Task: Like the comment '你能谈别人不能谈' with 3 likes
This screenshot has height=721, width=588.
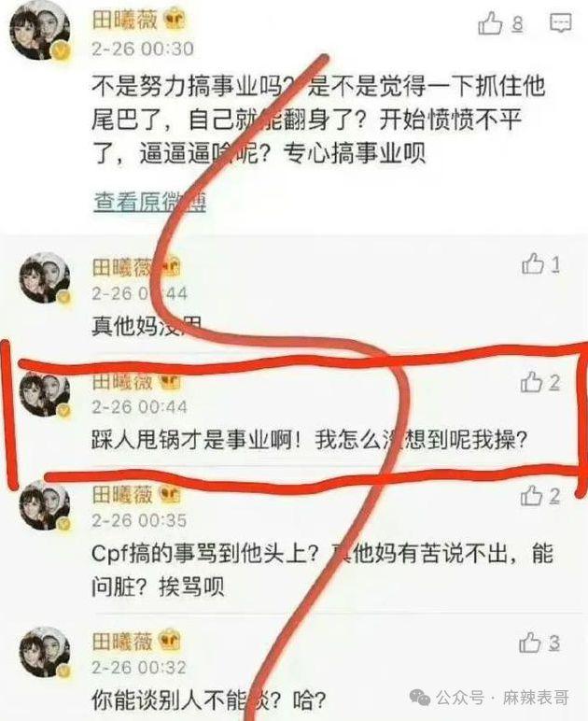Action: pyautogui.click(x=530, y=643)
